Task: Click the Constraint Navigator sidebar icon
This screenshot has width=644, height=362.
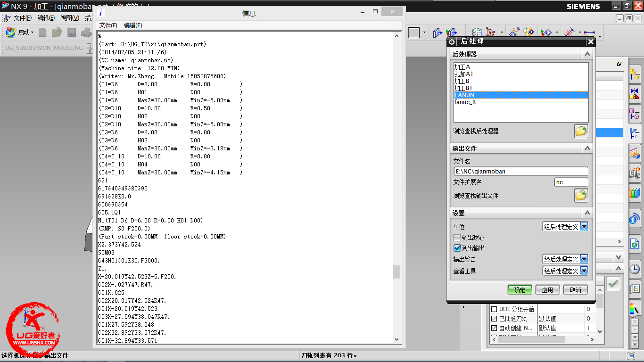Action: 635,93
